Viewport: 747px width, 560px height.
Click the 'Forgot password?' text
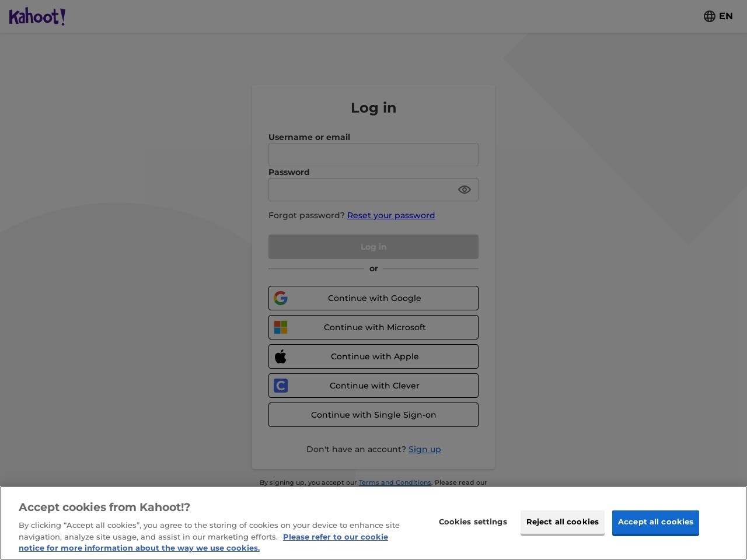(306, 215)
